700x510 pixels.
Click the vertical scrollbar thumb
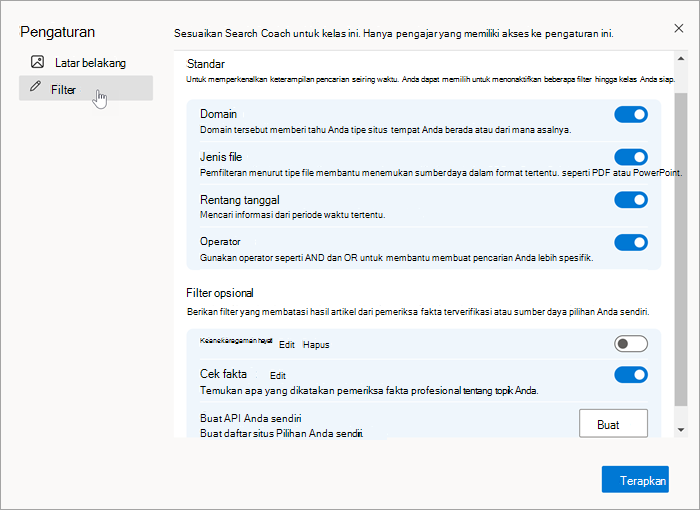tap(681, 249)
